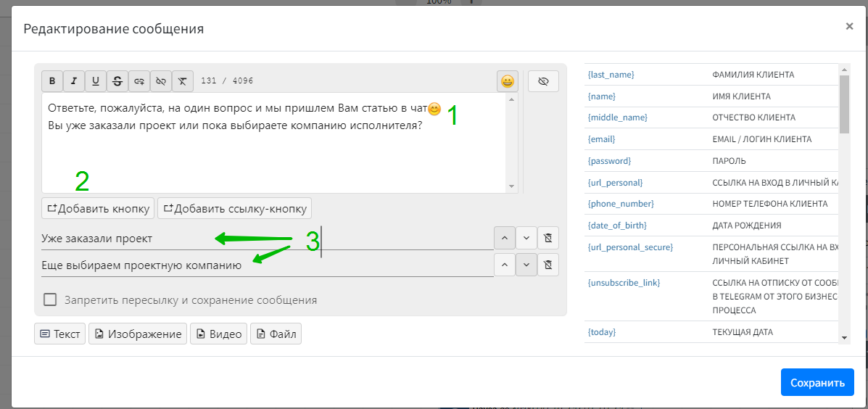This screenshot has height=409, width=868.
Task: Click the insert link icon
Action: 139,81
